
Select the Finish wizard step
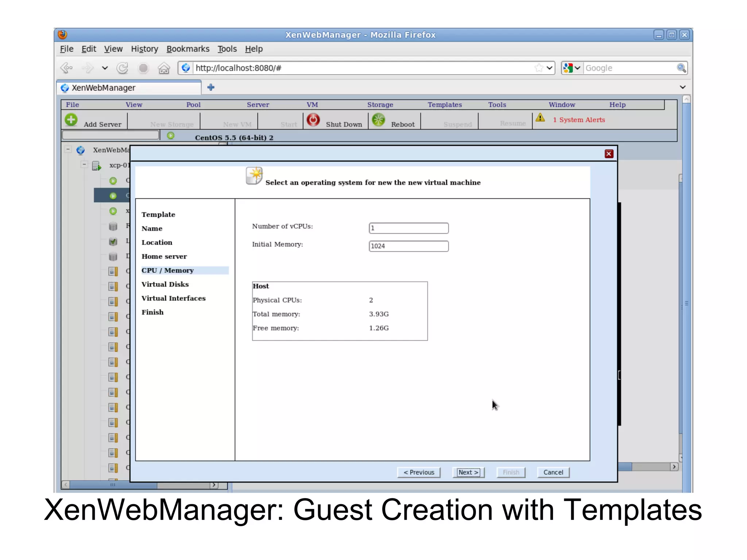[x=152, y=312]
